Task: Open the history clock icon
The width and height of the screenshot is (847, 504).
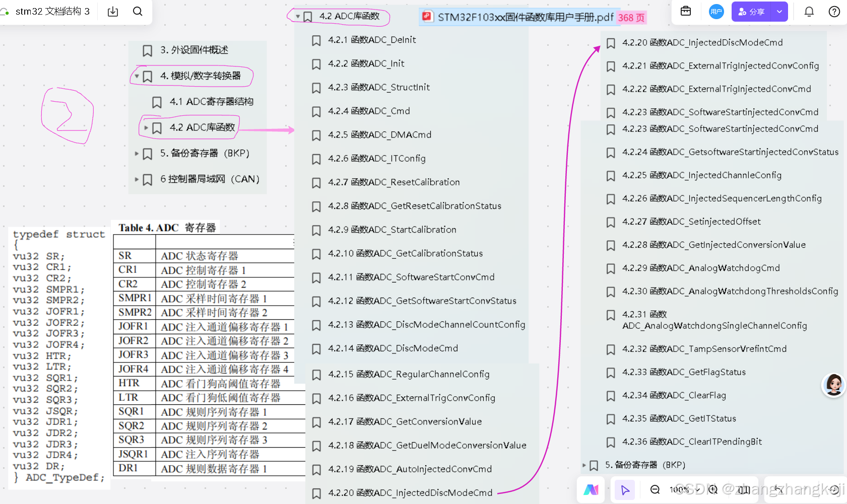Action: [x=834, y=489]
